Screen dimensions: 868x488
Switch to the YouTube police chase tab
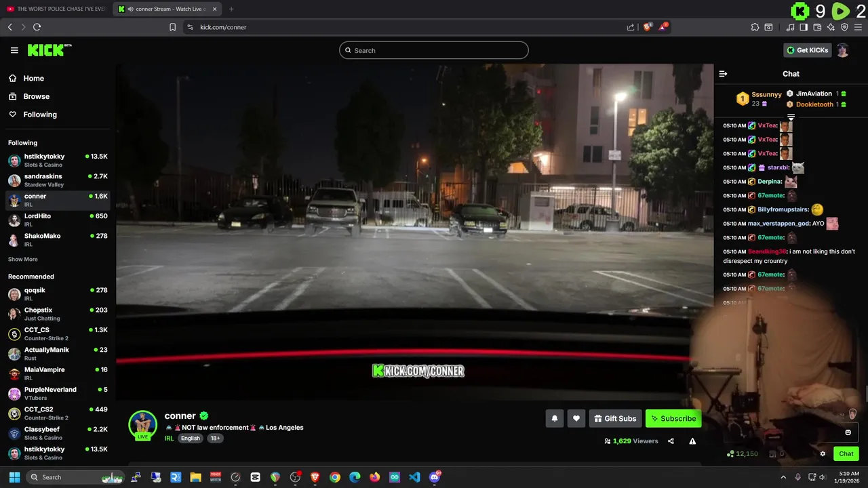[x=56, y=9]
